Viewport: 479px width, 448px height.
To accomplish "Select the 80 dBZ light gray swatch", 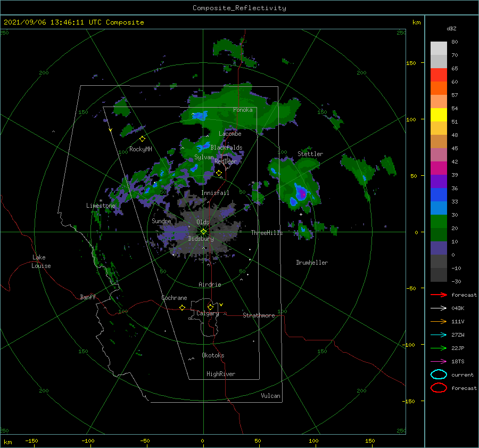I will click(439, 48).
